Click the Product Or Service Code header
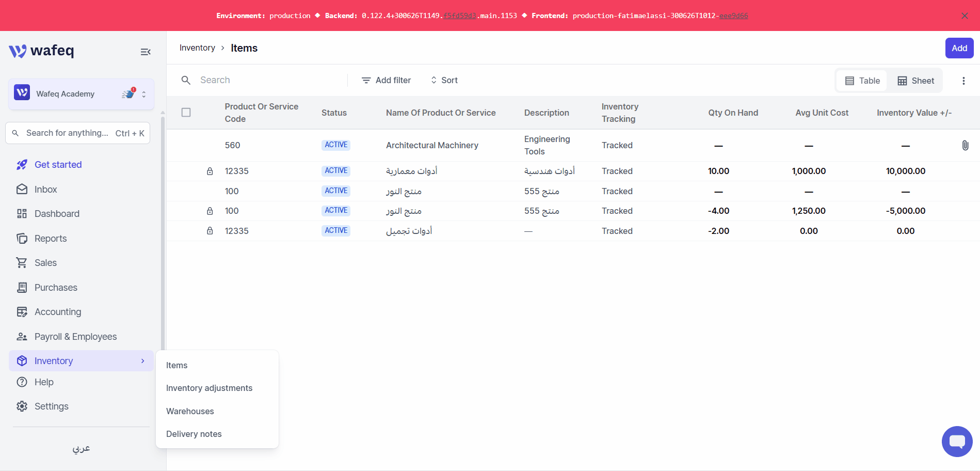The width and height of the screenshot is (980, 471). 262,113
